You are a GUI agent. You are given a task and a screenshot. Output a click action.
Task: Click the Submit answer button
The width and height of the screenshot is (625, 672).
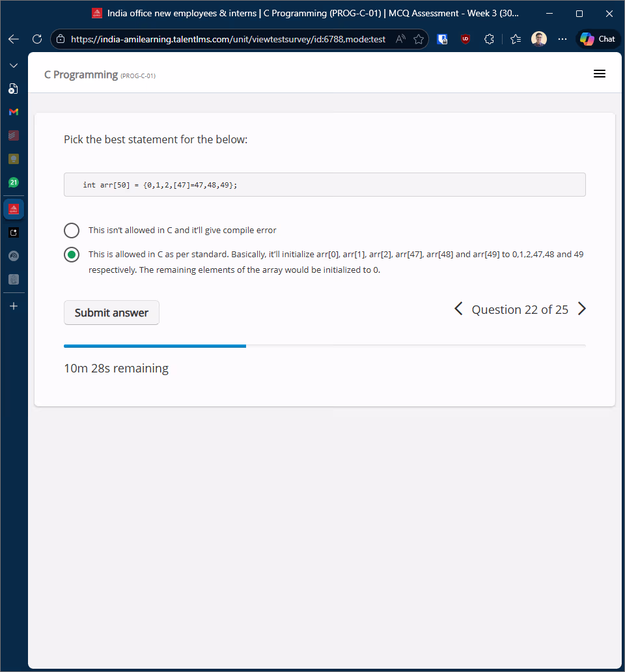pos(111,313)
